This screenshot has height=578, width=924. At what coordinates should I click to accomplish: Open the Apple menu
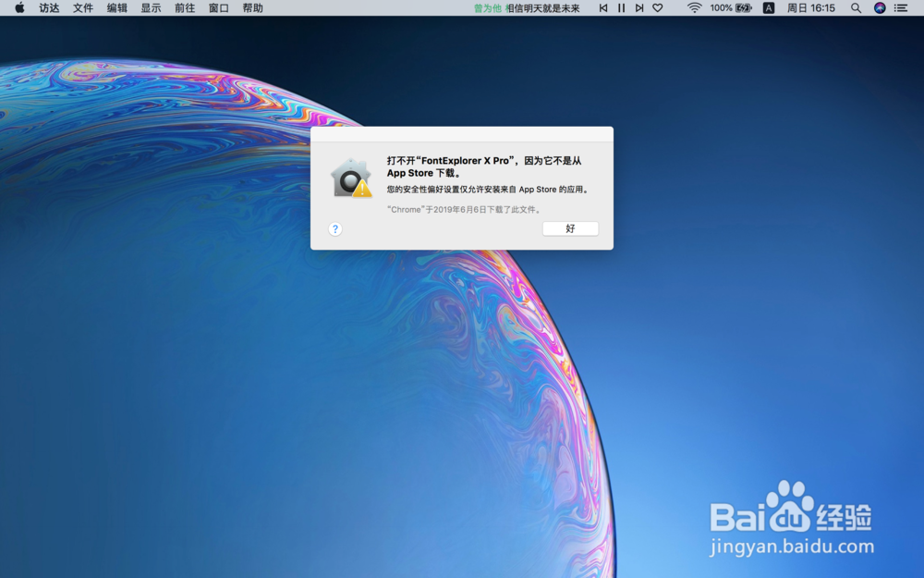[x=19, y=7]
